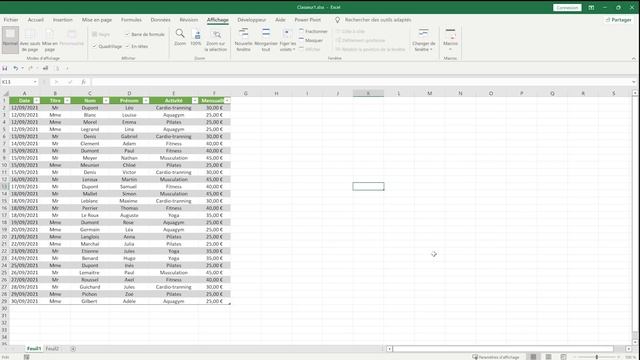
Task: Switch to 'Mise en page' view mode
Action: coord(50,40)
